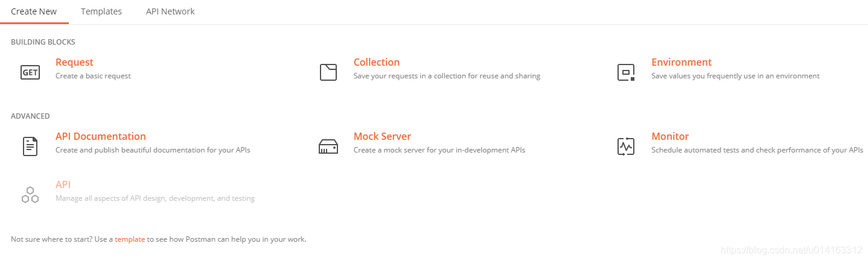Click 'Create a basic request' description
868x261 pixels.
pos(93,76)
